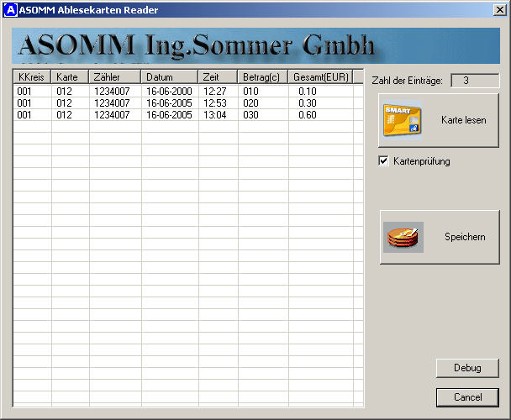Open the Debug button
Image resolution: width=511 pixels, height=420 pixels.
tap(467, 368)
